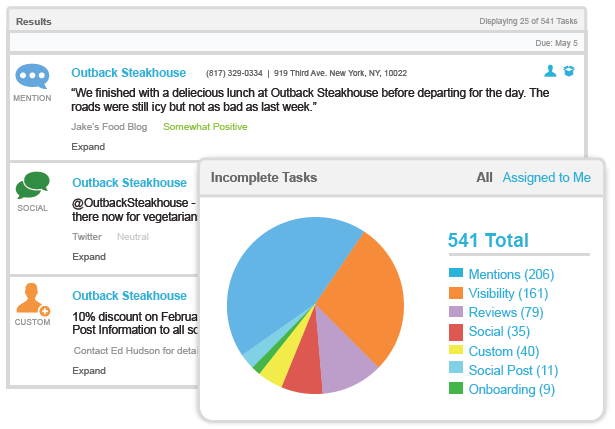Click the 10% discount task description
The height and width of the screenshot is (429, 615).
click(x=135, y=324)
